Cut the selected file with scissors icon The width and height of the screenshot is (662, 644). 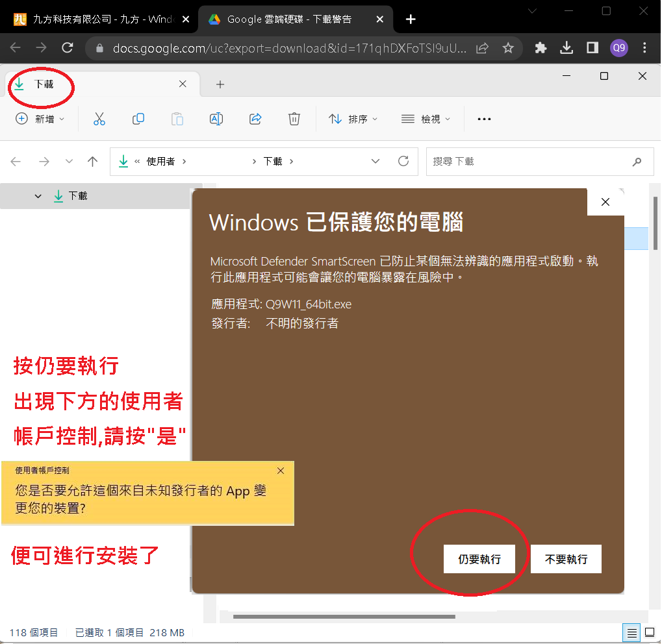tap(99, 119)
